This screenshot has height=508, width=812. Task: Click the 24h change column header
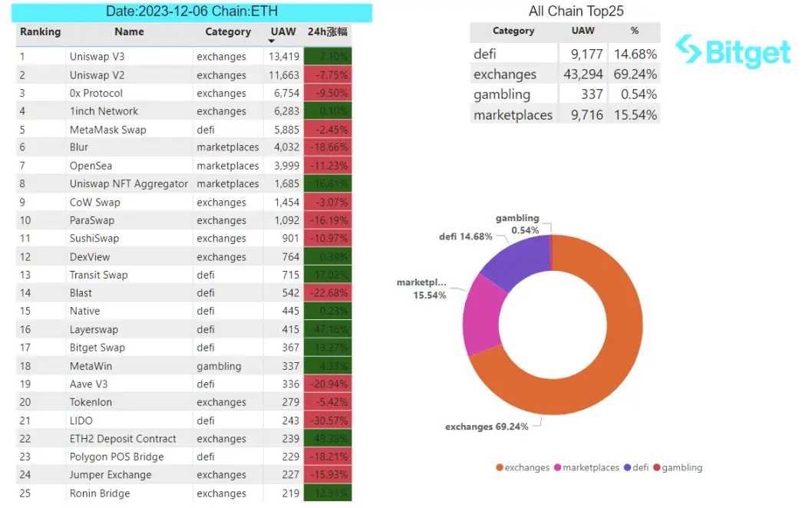[x=327, y=31]
